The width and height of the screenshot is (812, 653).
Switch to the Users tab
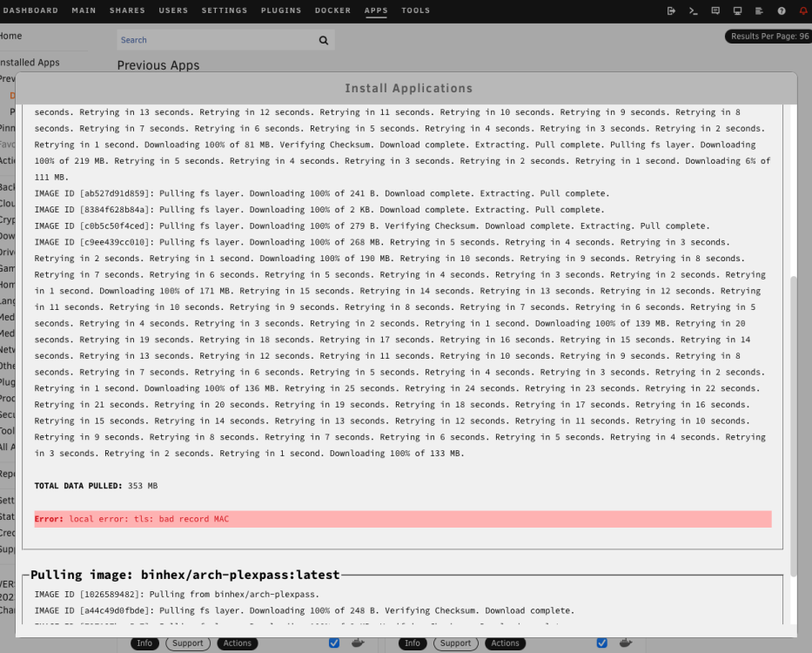tap(173, 10)
